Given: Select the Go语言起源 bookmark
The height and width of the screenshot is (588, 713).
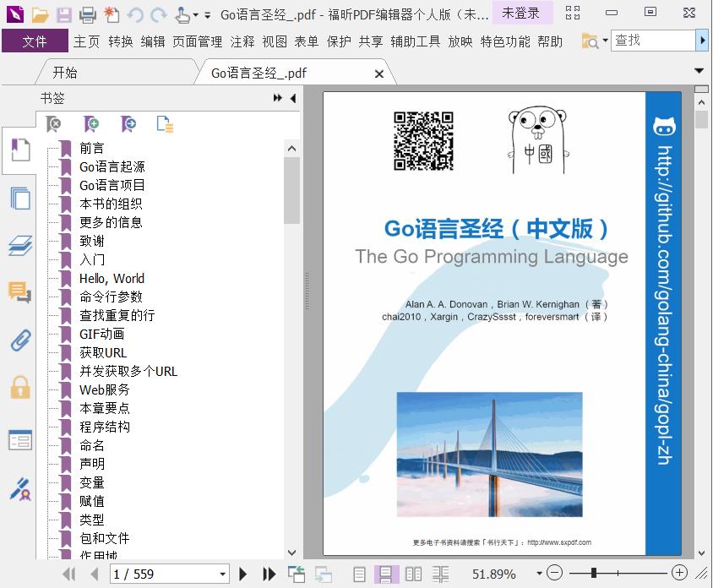Looking at the screenshot, I should point(112,167).
